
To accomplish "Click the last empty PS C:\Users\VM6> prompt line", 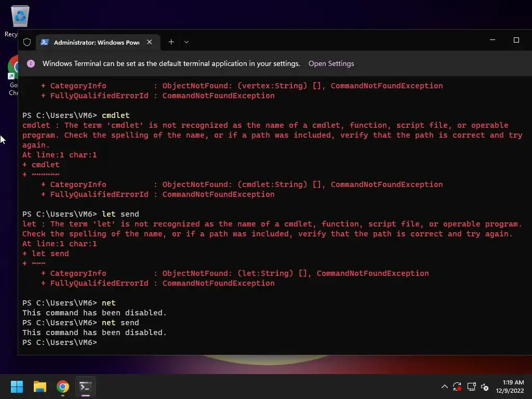I will click(x=60, y=342).
